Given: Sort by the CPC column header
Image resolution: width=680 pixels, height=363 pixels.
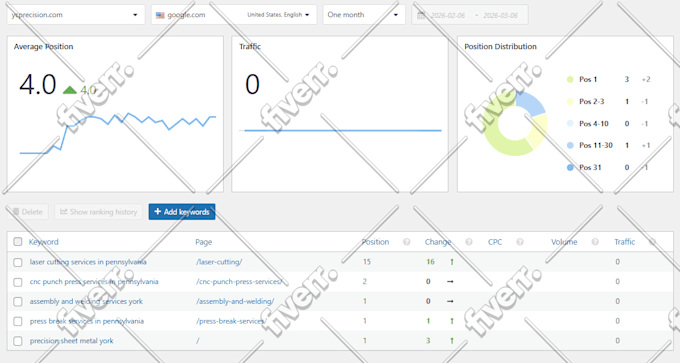Looking at the screenshot, I should tap(495, 242).
